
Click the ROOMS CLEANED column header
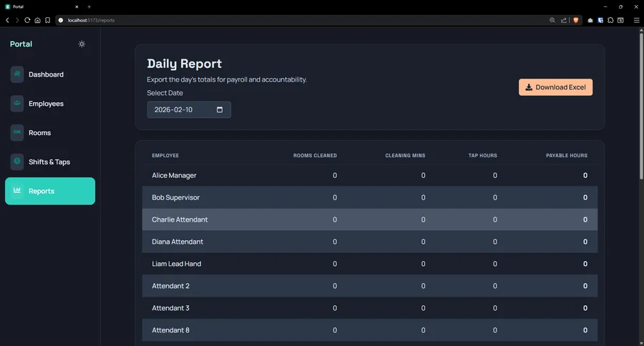tap(315, 156)
